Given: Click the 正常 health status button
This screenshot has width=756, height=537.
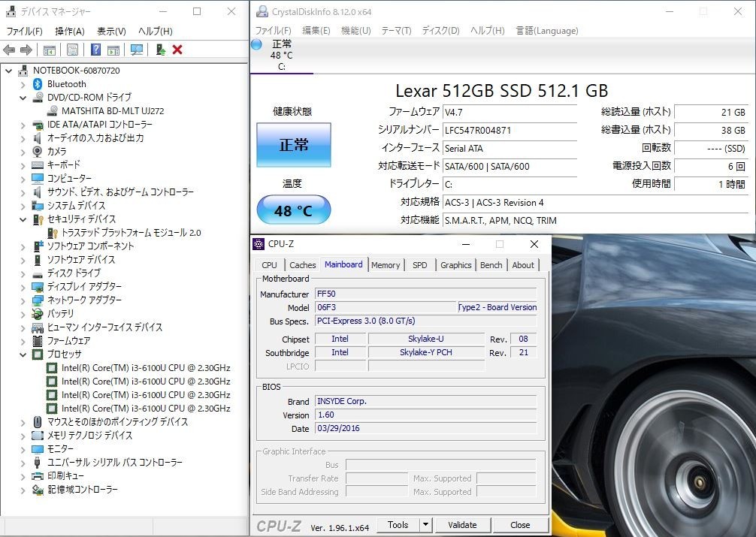Looking at the screenshot, I should click(x=294, y=145).
